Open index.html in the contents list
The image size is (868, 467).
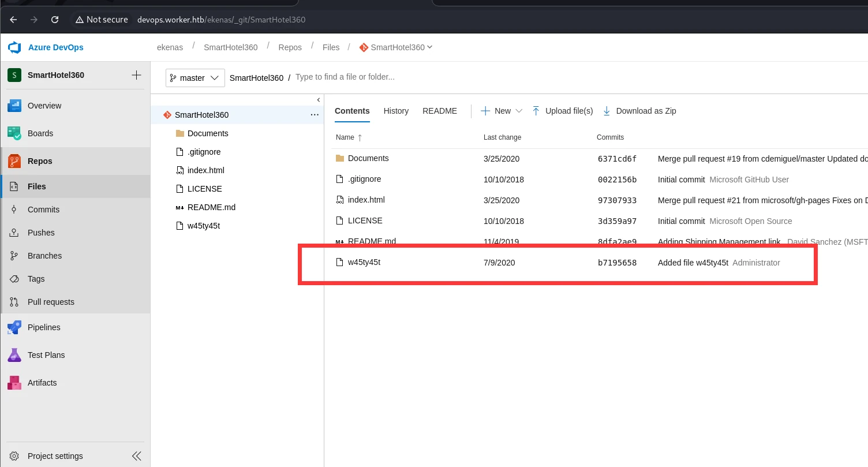[x=366, y=200]
